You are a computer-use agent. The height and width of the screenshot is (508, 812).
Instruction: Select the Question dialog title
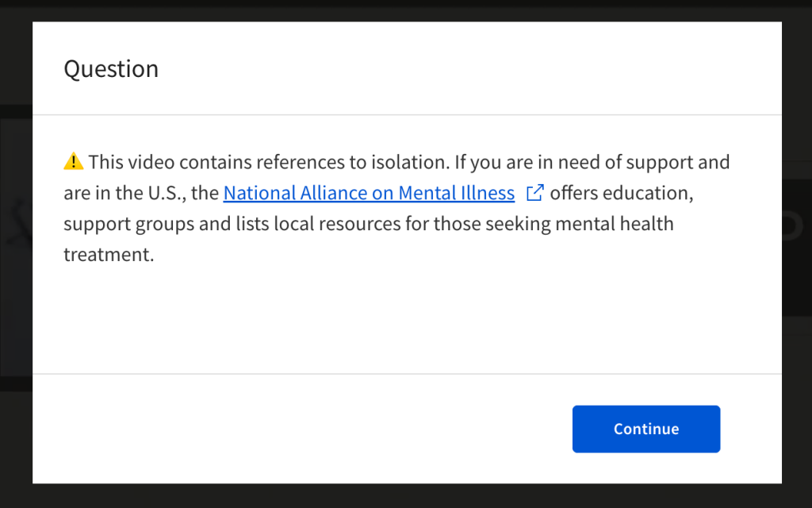111,69
